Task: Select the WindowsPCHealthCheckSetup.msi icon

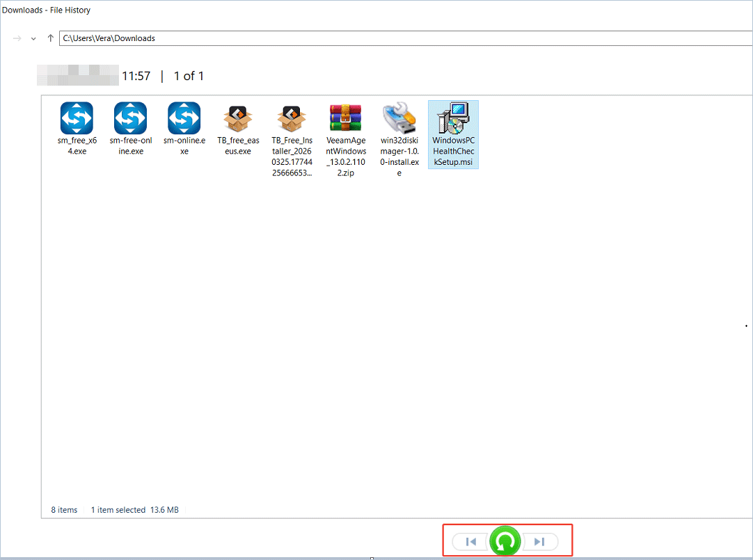Action: click(453, 118)
